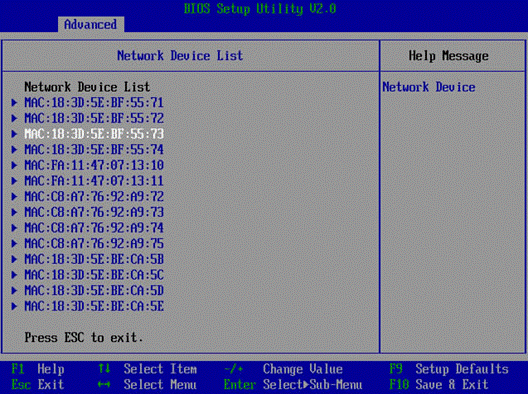
Task: Select device MAC:18:3D:5E:BE:CA:5E
Action: point(94,306)
